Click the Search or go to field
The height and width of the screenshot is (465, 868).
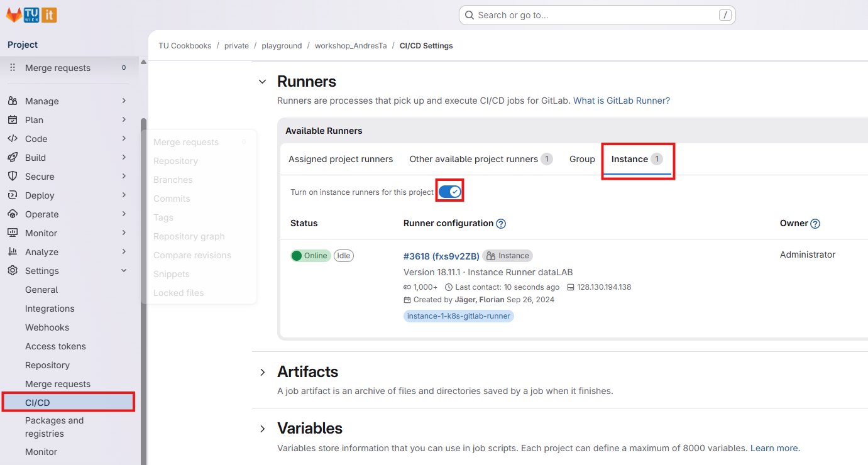597,15
